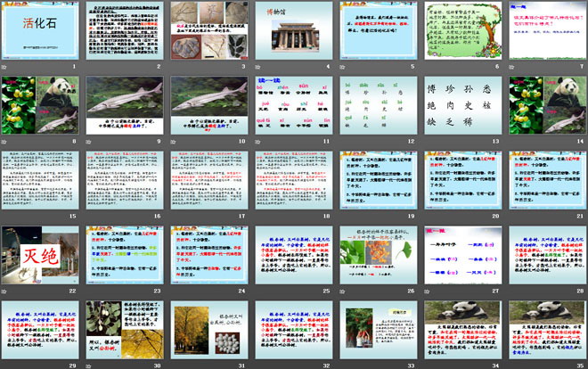Select slide 11 读一读 pinyin words
Image resolution: width=588 pixels, height=369 pixels.
coord(294,105)
